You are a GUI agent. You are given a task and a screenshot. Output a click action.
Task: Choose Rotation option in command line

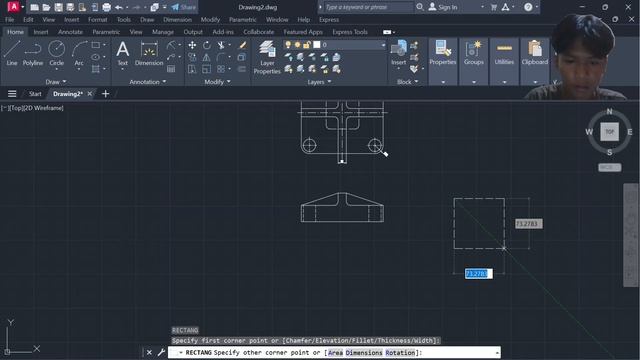(400, 352)
